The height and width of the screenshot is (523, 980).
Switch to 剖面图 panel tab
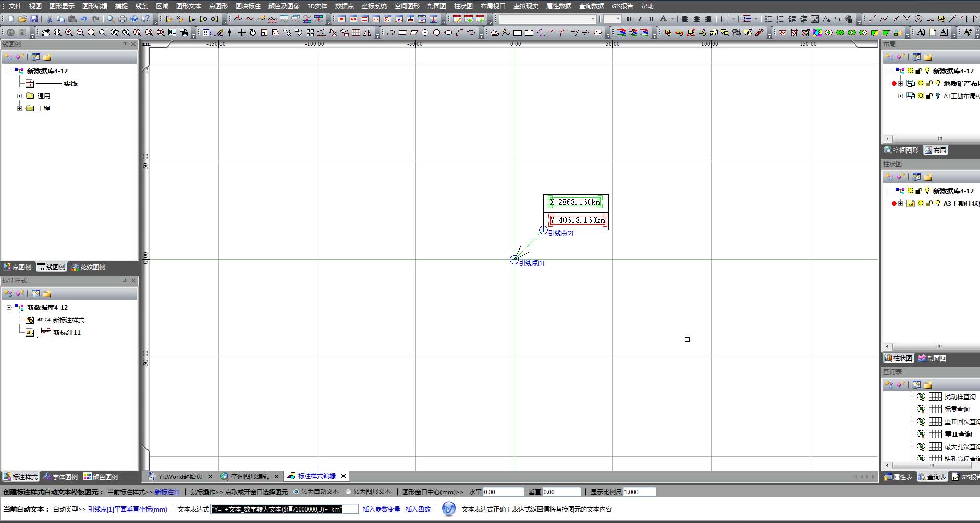click(x=932, y=358)
